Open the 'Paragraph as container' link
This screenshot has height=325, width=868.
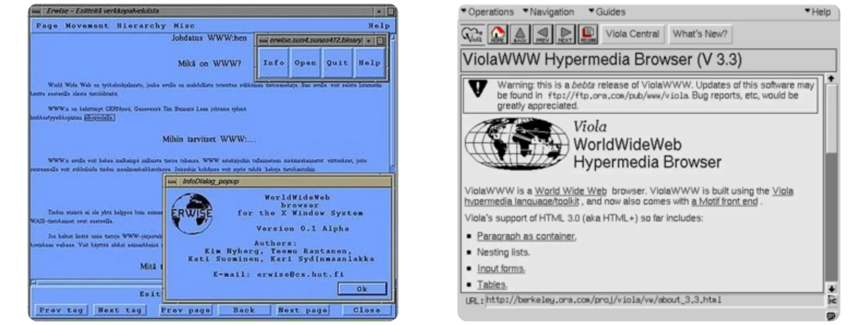[526, 237]
